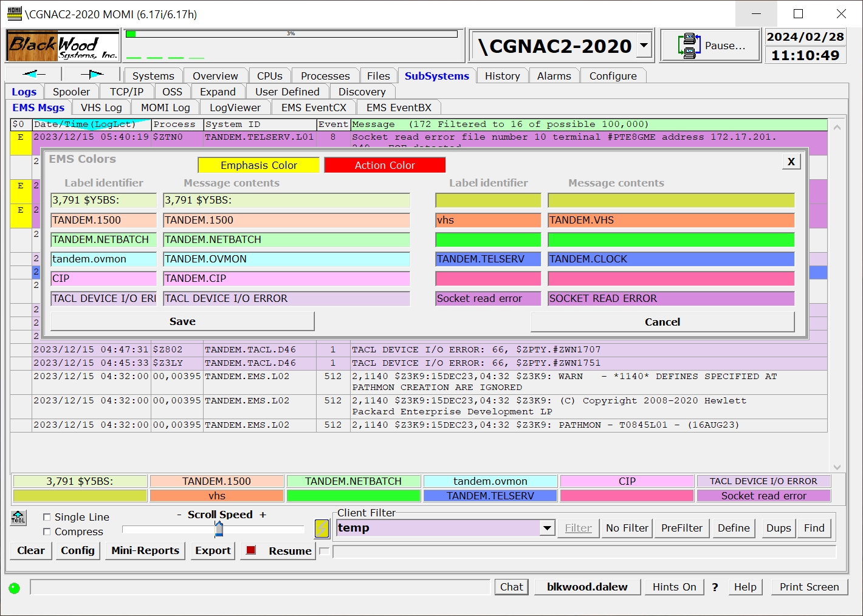This screenshot has width=863, height=616.
Task: Toggle the Compress checkbox
Action: click(47, 532)
